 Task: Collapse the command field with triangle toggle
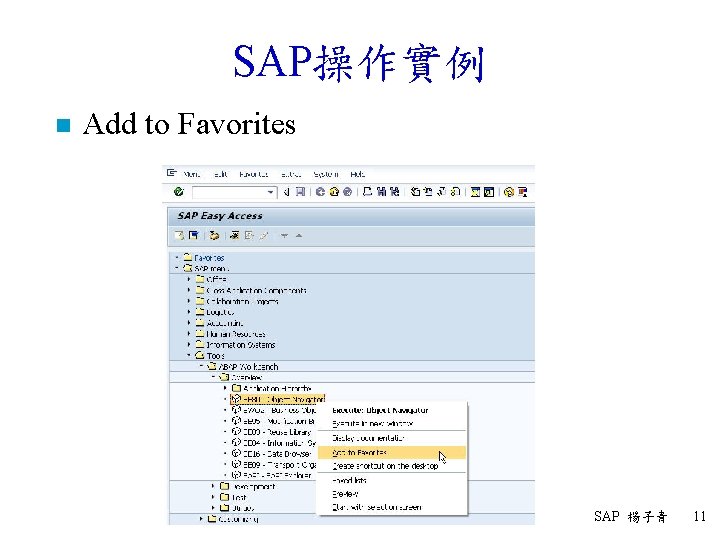click(286, 192)
